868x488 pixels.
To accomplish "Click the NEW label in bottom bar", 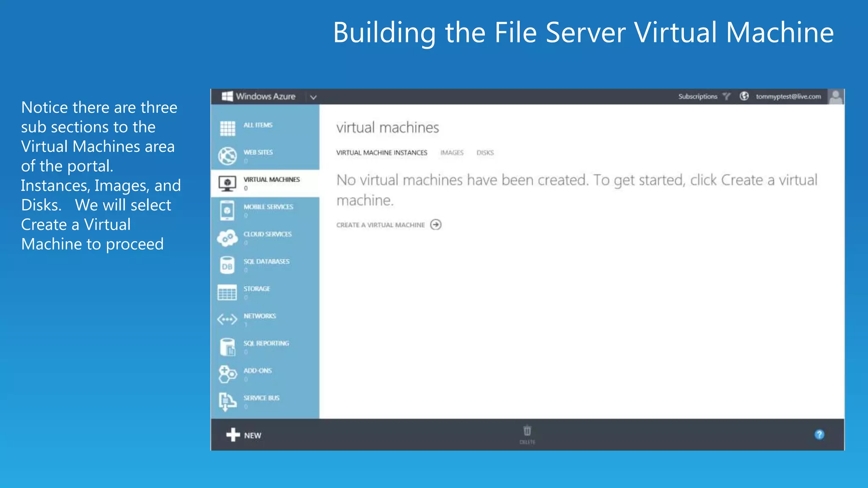I will [x=253, y=435].
